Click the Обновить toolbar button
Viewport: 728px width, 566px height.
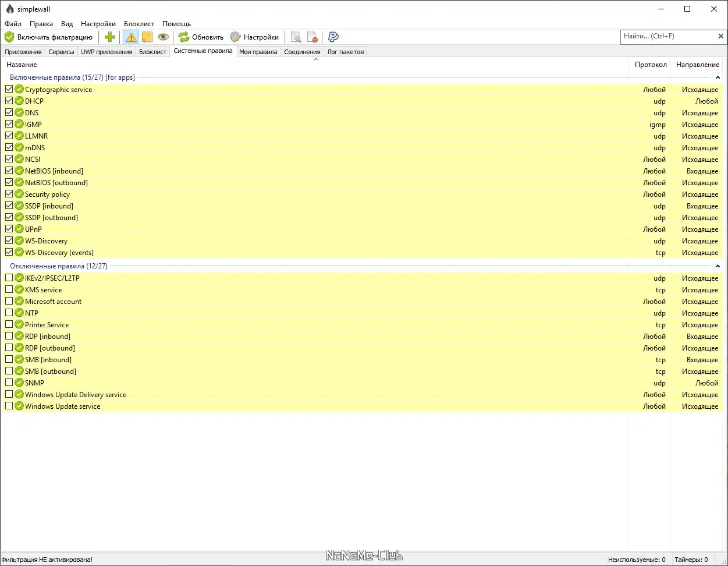coord(201,37)
